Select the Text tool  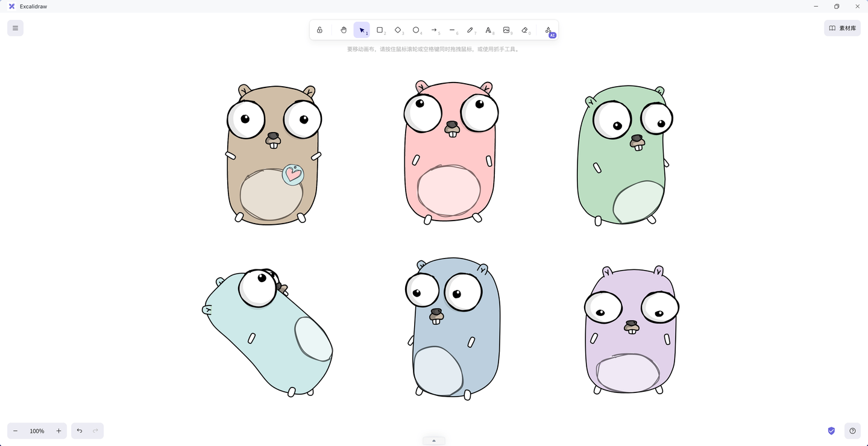click(488, 30)
